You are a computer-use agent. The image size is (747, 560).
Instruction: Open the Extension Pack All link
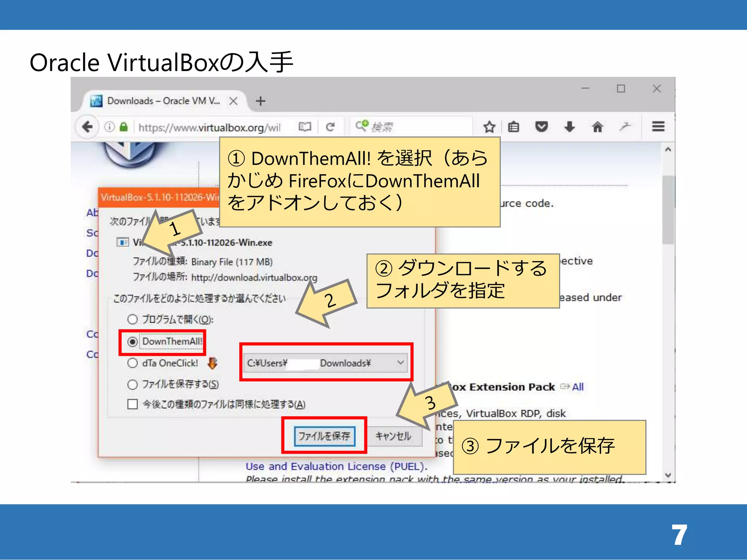577,387
